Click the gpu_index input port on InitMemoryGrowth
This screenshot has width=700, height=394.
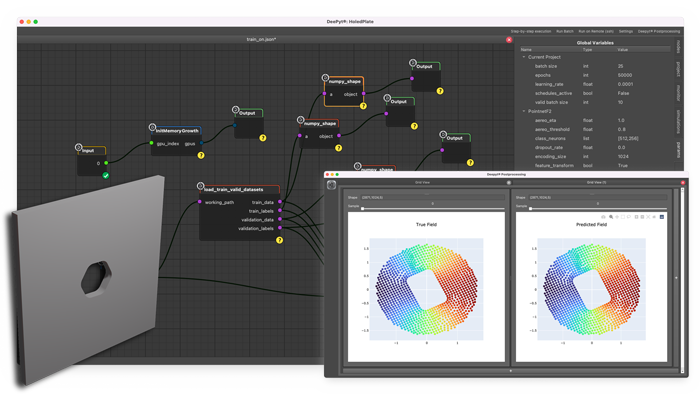pyautogui.click(x=151, y=143)
